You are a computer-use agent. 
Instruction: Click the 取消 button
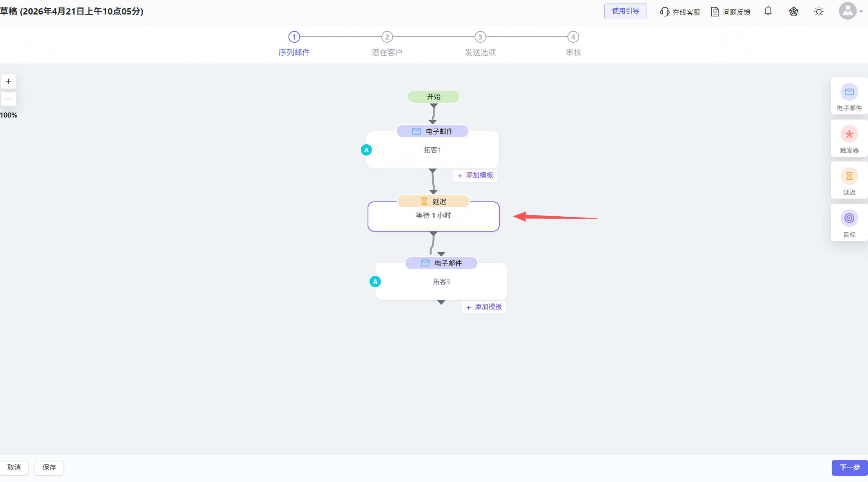14,468
